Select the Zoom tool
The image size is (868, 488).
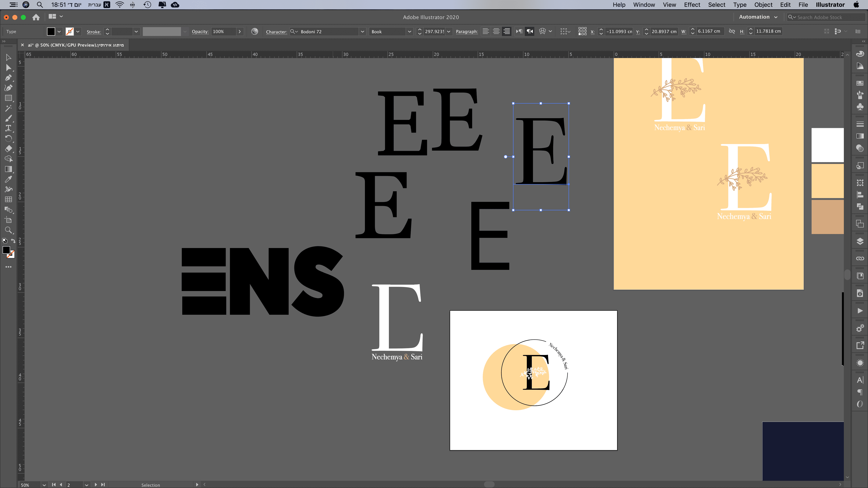point(8,230)
